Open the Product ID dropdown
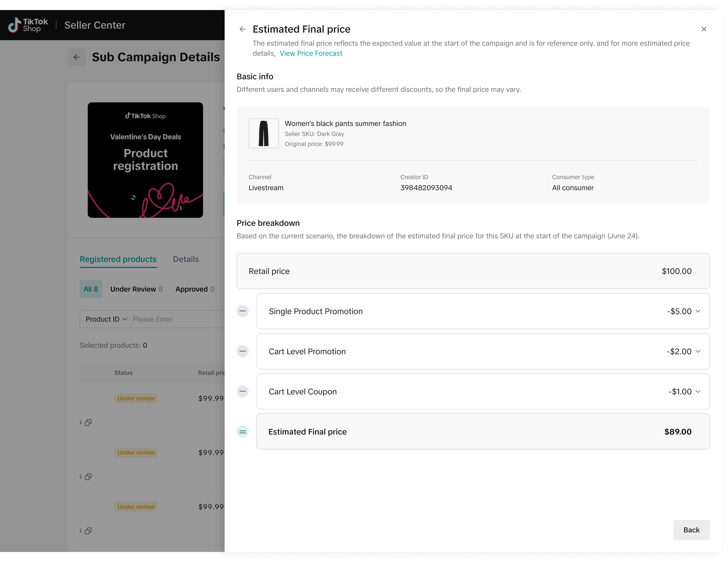Screen dimensions: 728x562 coord(106,319)
